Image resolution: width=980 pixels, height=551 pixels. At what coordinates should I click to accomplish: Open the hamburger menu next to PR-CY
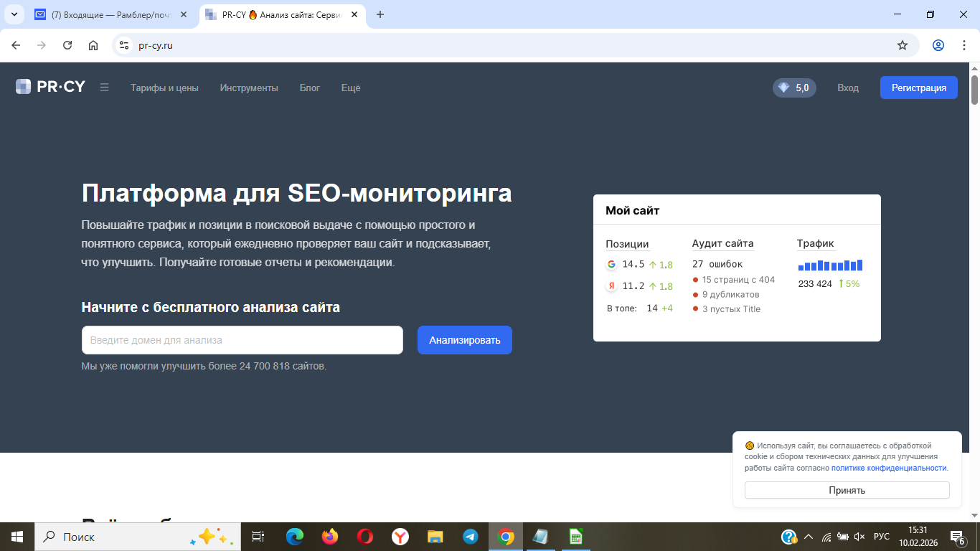[104, 88]
